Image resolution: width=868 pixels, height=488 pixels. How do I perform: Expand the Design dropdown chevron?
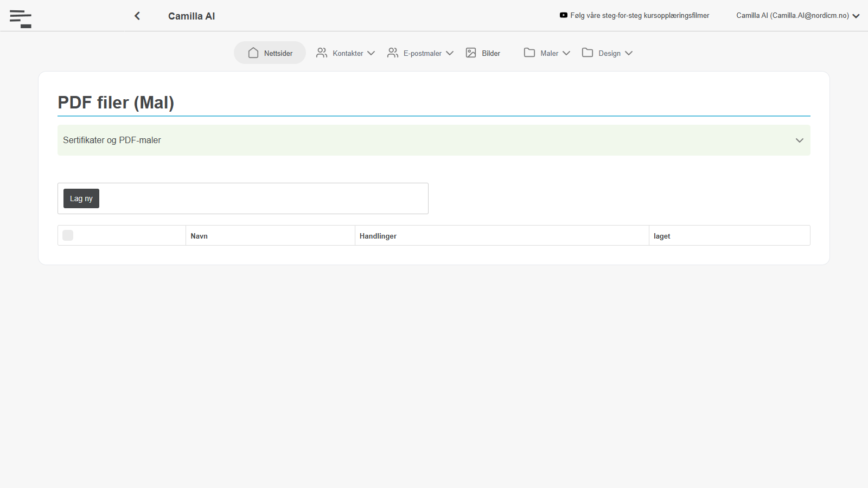point(629,53)
